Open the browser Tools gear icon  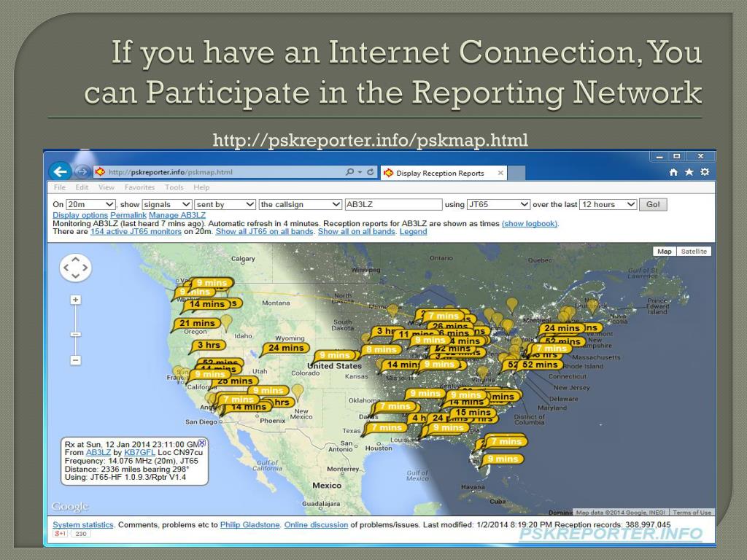[x=705, y=172]
